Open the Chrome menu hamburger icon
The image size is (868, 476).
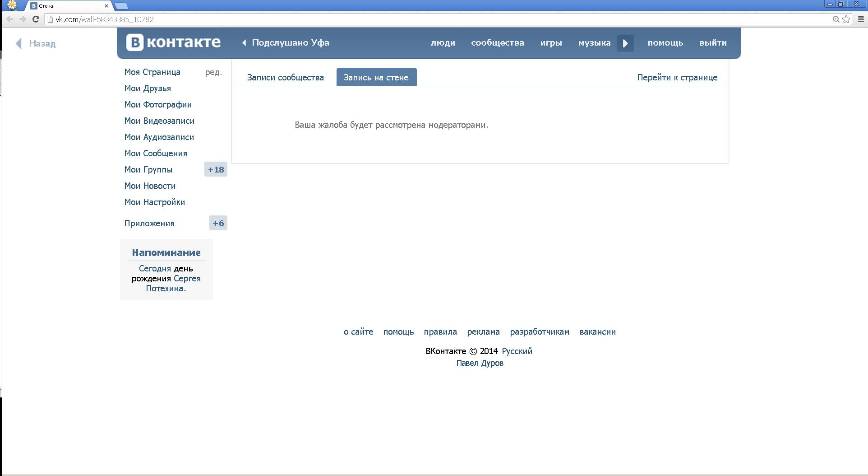click(861, 19)
